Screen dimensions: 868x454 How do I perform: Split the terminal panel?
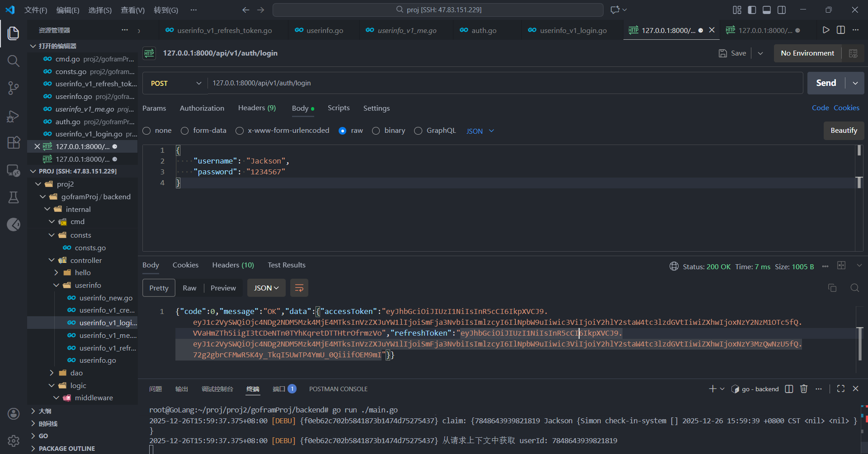(x=789, y=389)
